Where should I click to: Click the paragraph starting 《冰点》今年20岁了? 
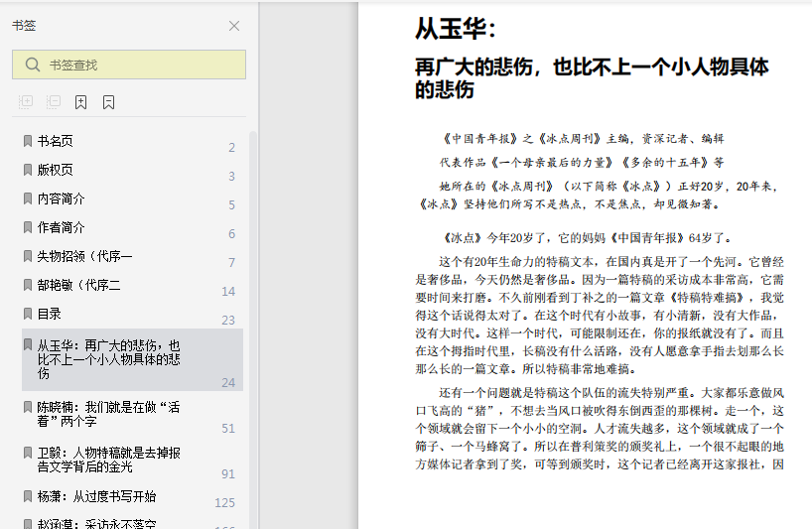coord(586,238)
